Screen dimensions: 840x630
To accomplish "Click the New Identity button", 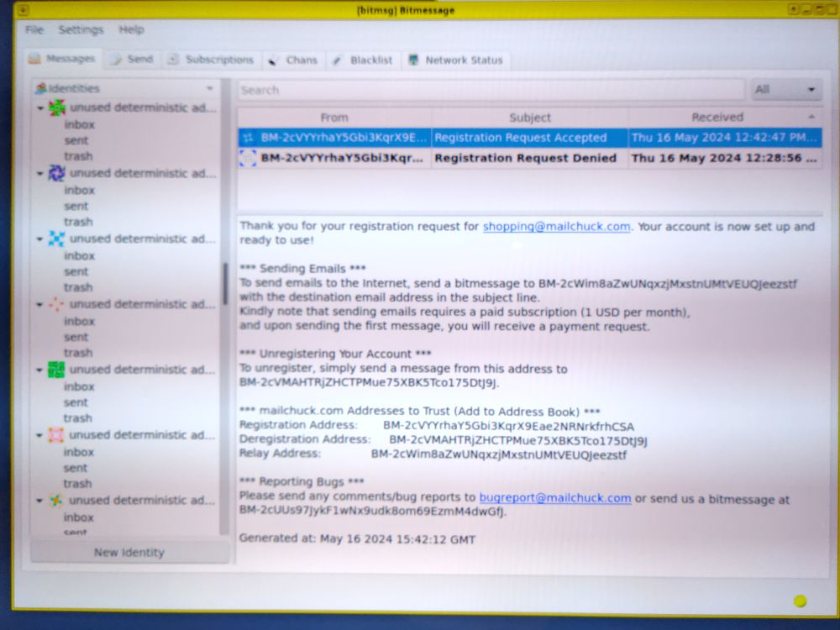I will [129, 553].
